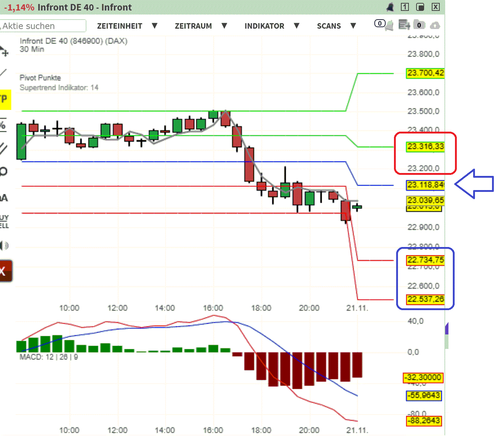Open the SCANS menu
This screenshot has width=504, height=436.
[329, 26]
